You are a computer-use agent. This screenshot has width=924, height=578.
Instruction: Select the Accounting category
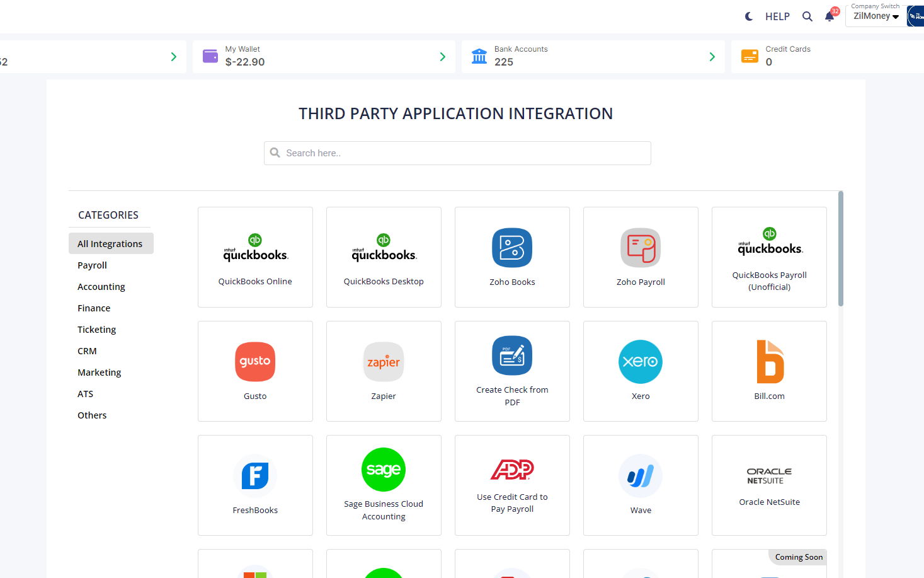pyautogui.click(x=101, y=287)
